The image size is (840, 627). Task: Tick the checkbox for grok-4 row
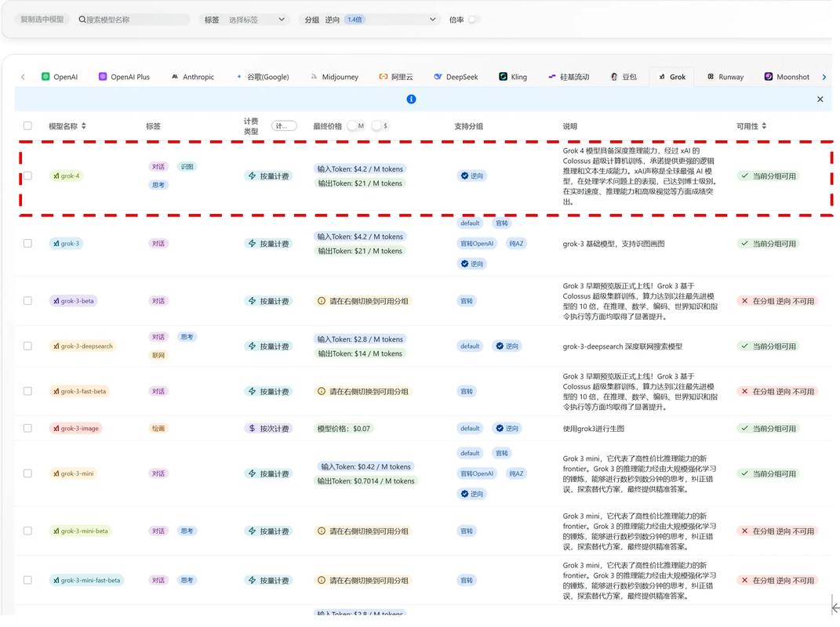(x=27, y=176)
